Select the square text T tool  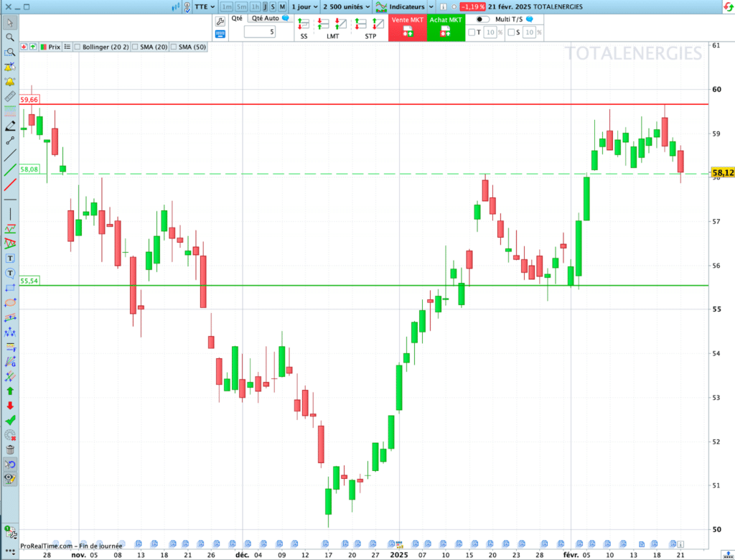tap(10, 258)
